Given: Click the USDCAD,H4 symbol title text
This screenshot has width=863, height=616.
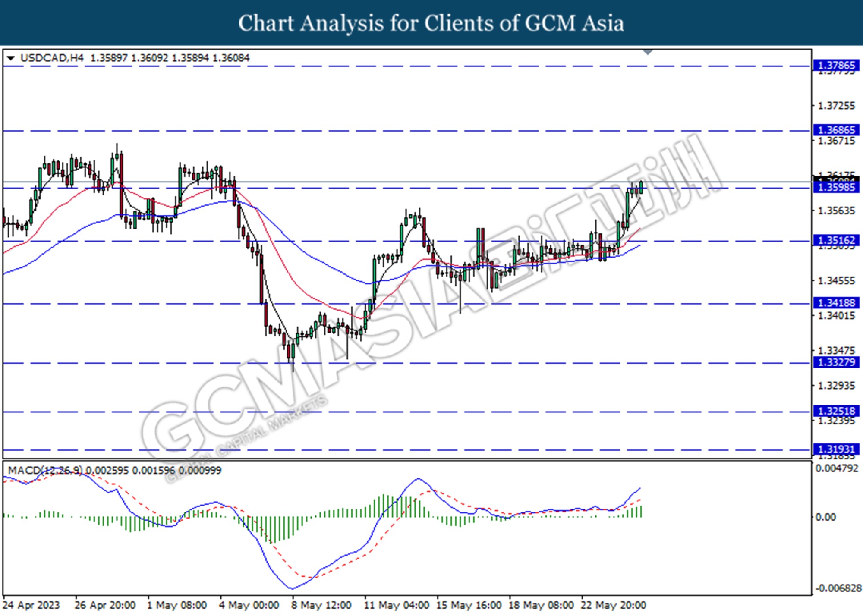Looking at the screenshot, I should (x=52, y=58).
